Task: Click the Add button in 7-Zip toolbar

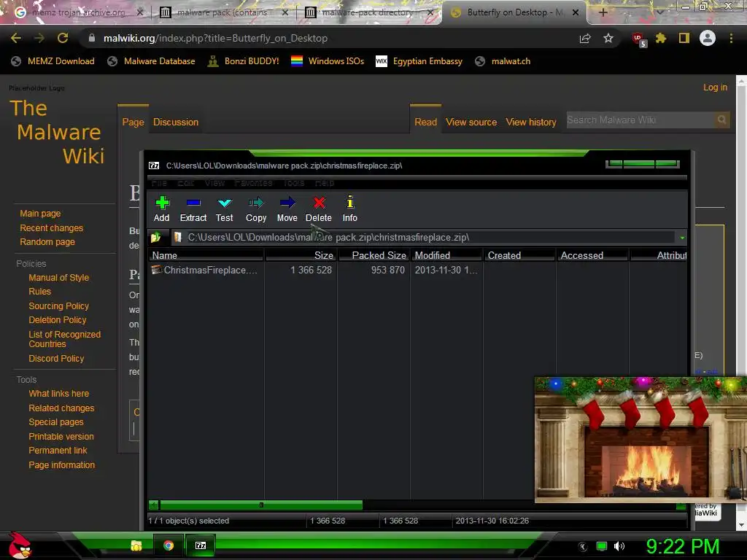Action: tap(161, 209)
